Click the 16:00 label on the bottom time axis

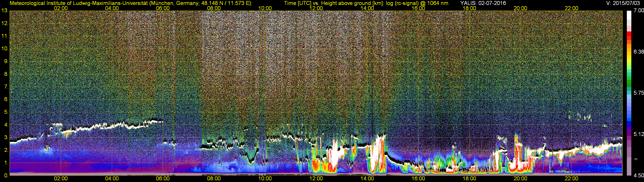[x=418, y=179]
